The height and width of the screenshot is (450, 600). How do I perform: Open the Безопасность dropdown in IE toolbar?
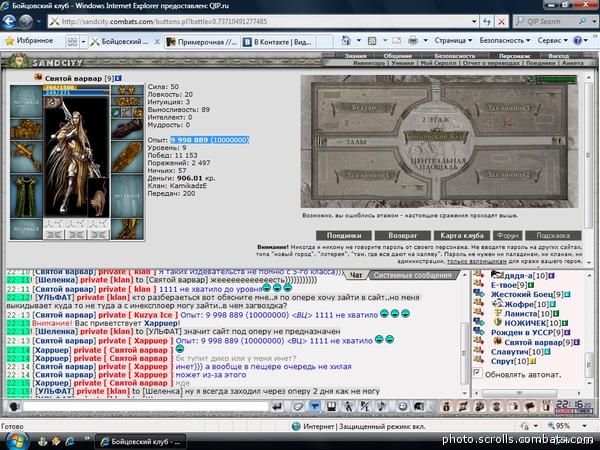click(x=505, y=40)
